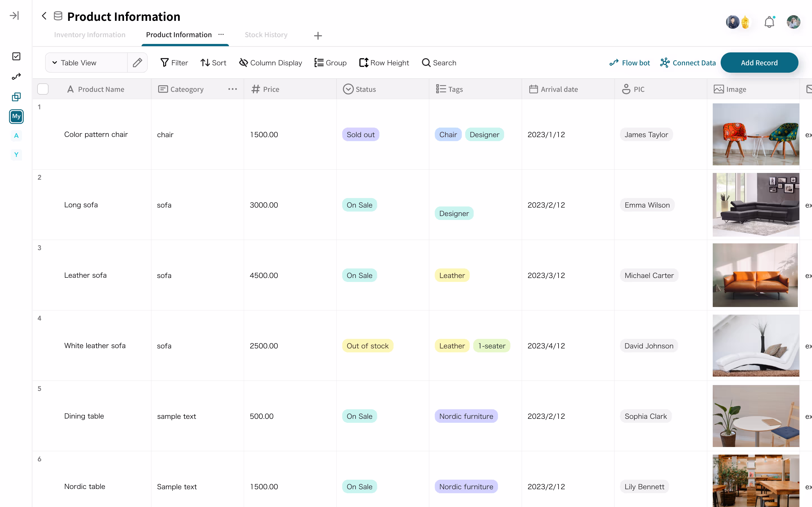Open the Row Height setting
Image resolution: width=812 pixels, height=507 pixels.
tap(384, 63)
